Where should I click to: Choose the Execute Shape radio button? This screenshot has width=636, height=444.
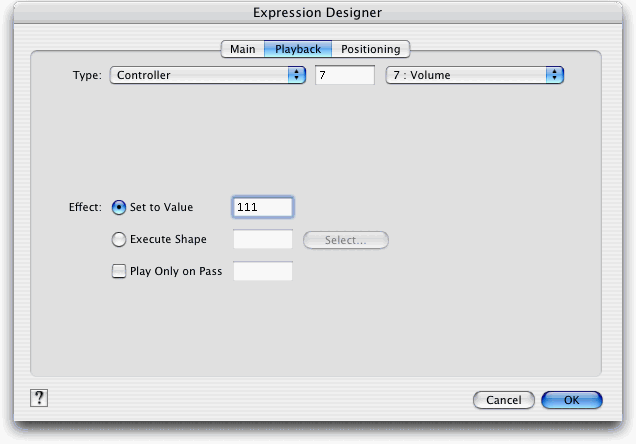point(119,240)
